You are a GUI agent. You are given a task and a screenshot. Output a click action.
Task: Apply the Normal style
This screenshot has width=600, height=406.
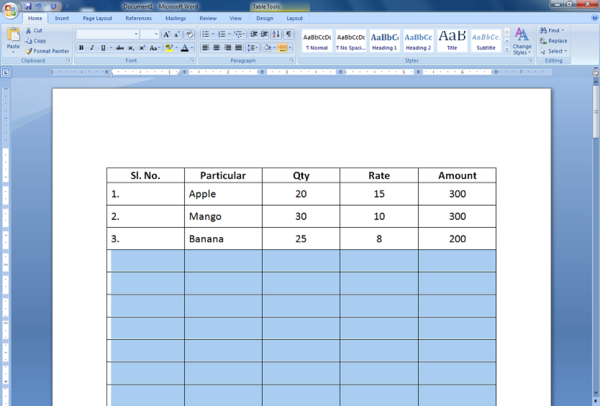pos(317,41)
